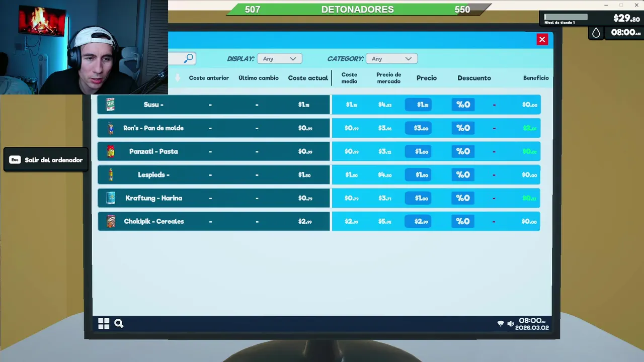The height and width of the screenshot is (362, 644).
Task: Open the CATEGORY dropdown set to Any
Action: tap(391, 59)
